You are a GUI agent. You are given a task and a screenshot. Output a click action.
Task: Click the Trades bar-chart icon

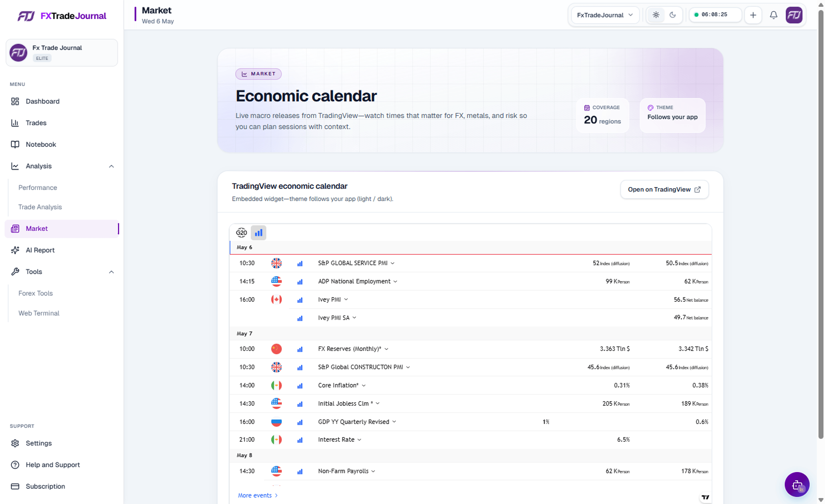click(15, 123)
